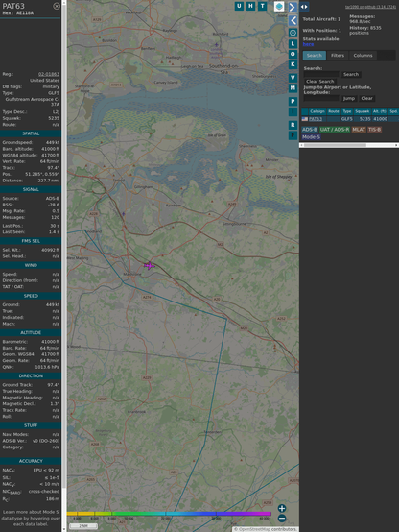The image size is (399, 532).
Task: Sort table by Type column header
Action: 347,111
